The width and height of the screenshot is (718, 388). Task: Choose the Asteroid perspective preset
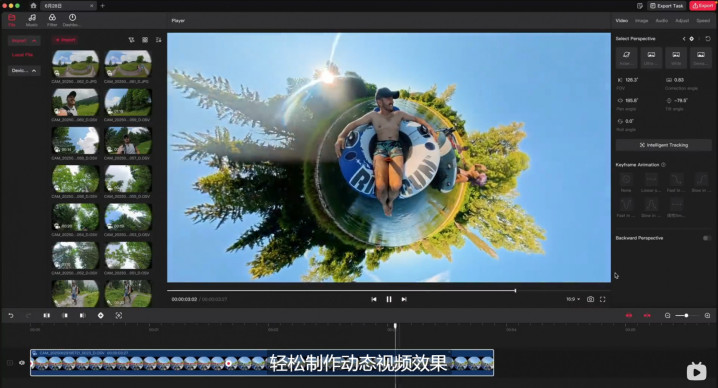[x=626, y=58]
